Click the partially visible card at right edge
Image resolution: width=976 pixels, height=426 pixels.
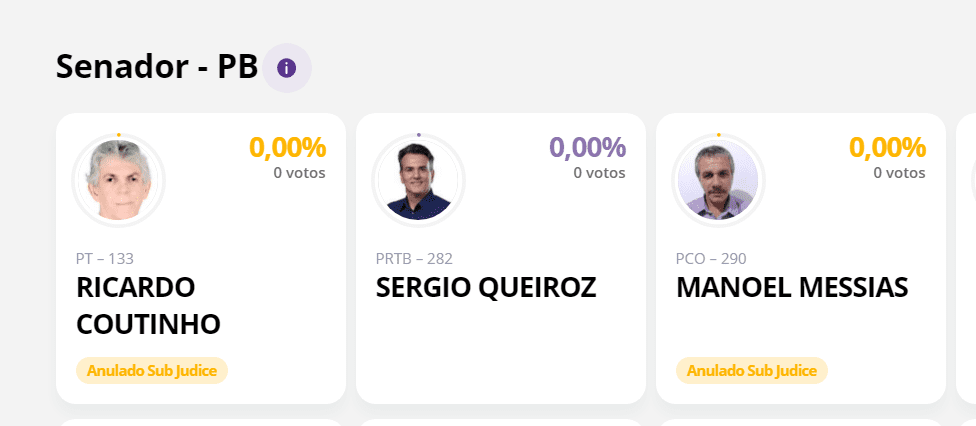966,258
